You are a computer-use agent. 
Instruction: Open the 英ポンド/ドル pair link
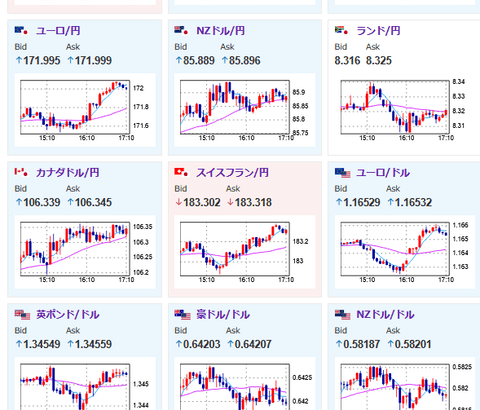68,314
